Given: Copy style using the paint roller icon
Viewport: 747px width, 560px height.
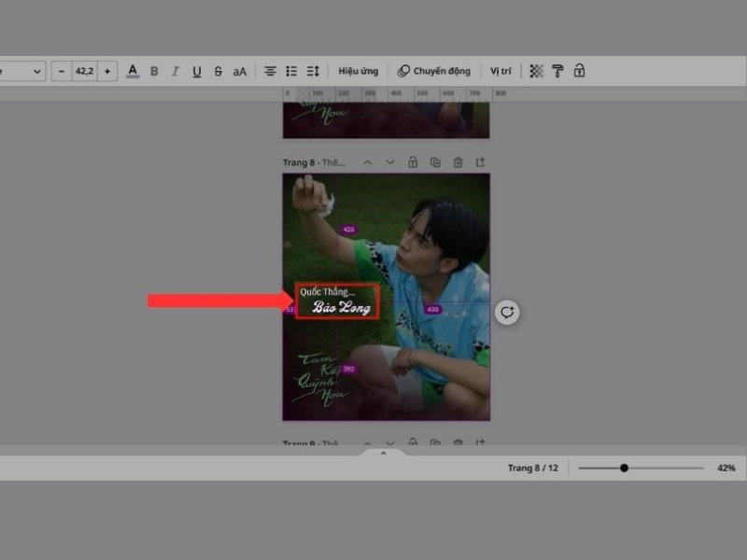Looking at the screenshot, I should 557,70.
